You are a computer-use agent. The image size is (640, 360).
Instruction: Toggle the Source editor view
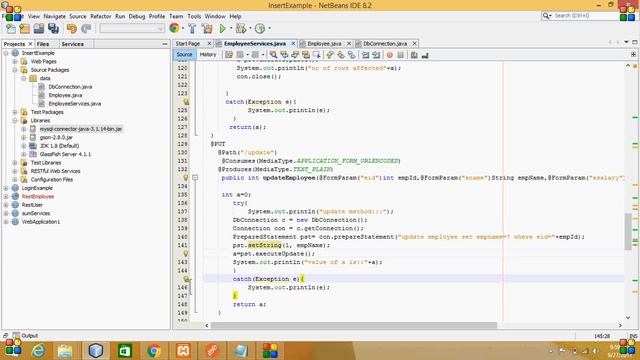pos(184,54)
